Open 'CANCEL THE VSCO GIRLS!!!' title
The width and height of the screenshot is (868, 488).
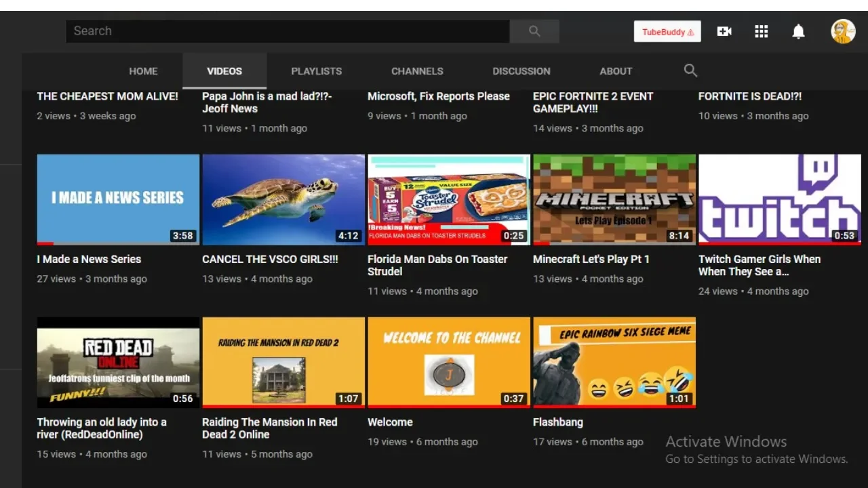270,259
